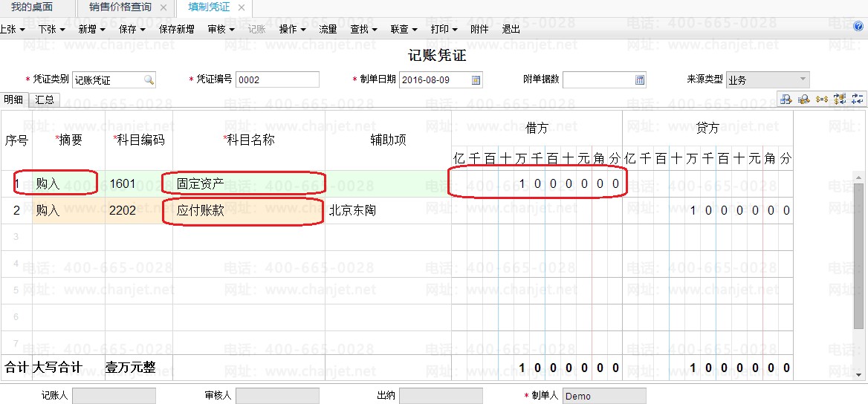Click the empty row numbered 3
This screenshot has width=868, height=404.
click(396, 237)
